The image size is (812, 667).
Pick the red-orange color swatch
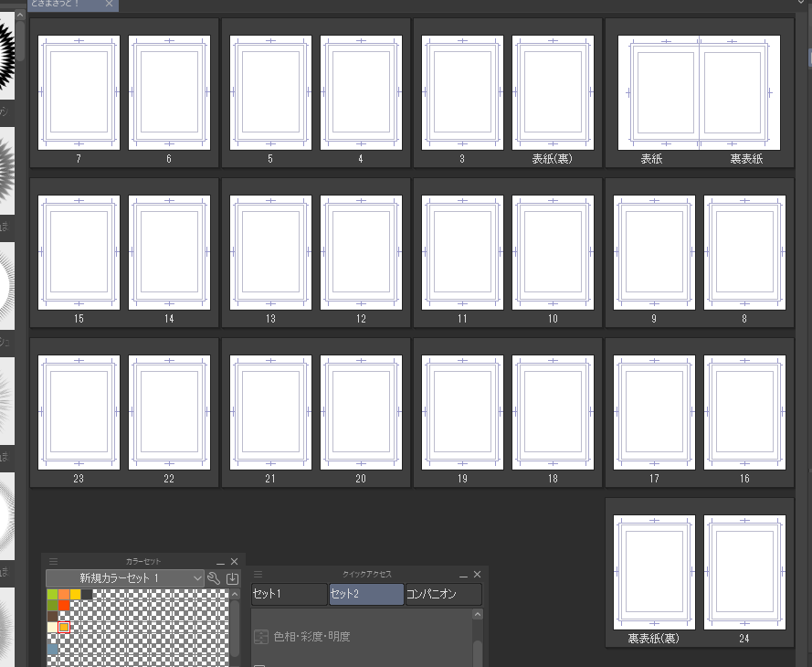click(x=64, y=605)
